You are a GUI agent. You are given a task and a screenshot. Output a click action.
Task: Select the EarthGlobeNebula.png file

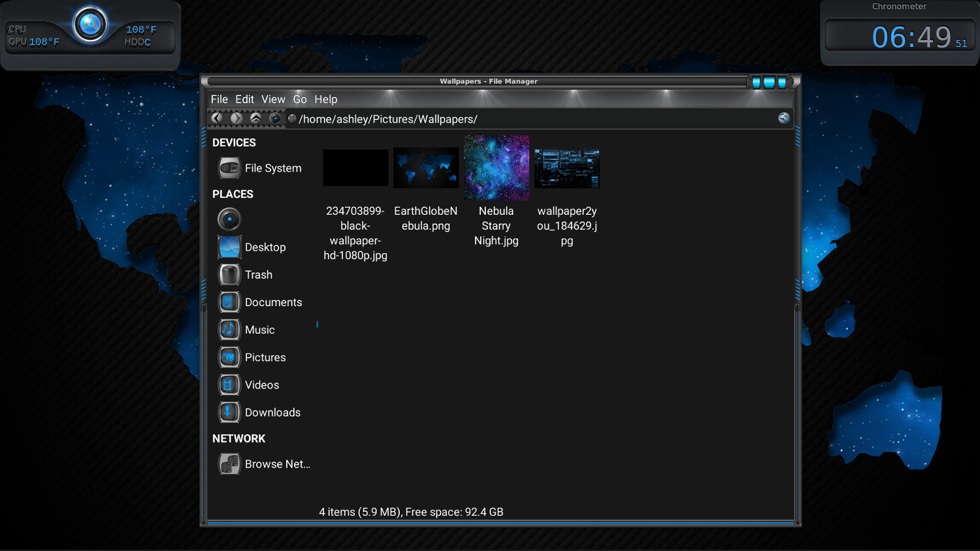[426, 168]
